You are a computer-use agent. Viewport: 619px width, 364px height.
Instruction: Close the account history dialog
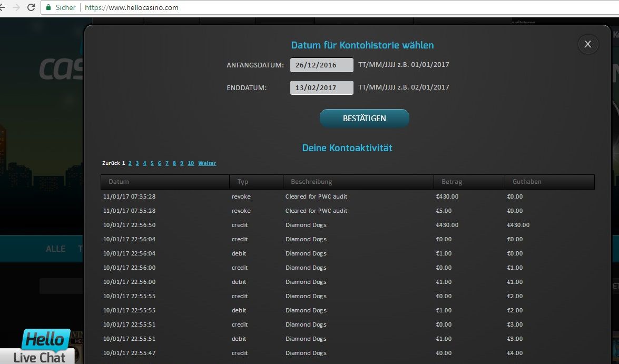pyautogui.click(x=588, y=44)
